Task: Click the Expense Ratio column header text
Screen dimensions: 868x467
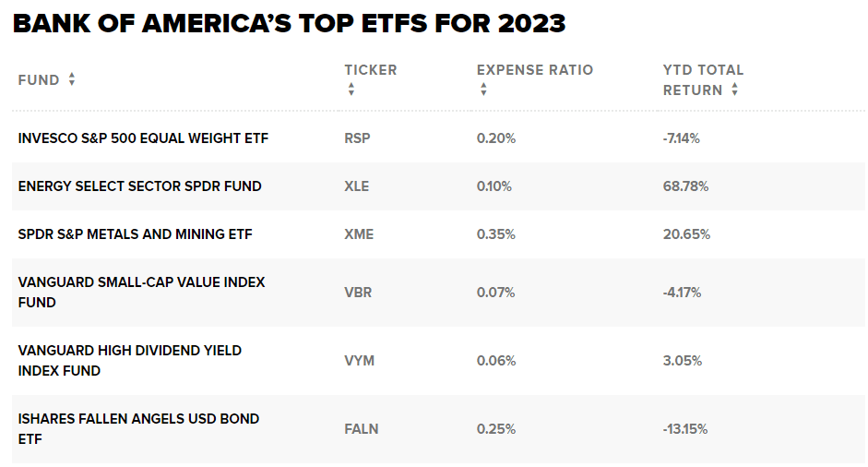Action: 535,70
